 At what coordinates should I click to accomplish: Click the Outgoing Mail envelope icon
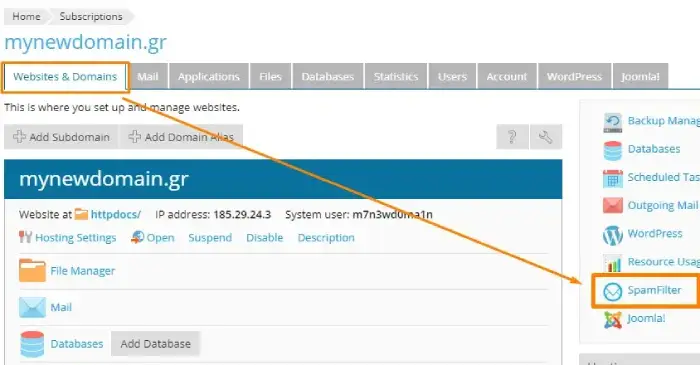[x=612, y=206]
